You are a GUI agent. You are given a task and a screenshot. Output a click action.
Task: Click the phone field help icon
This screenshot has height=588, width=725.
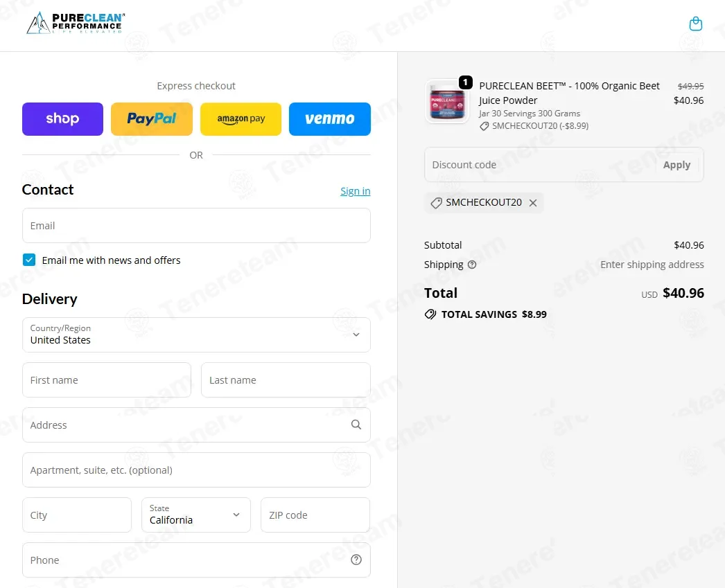tap(356, 560)
